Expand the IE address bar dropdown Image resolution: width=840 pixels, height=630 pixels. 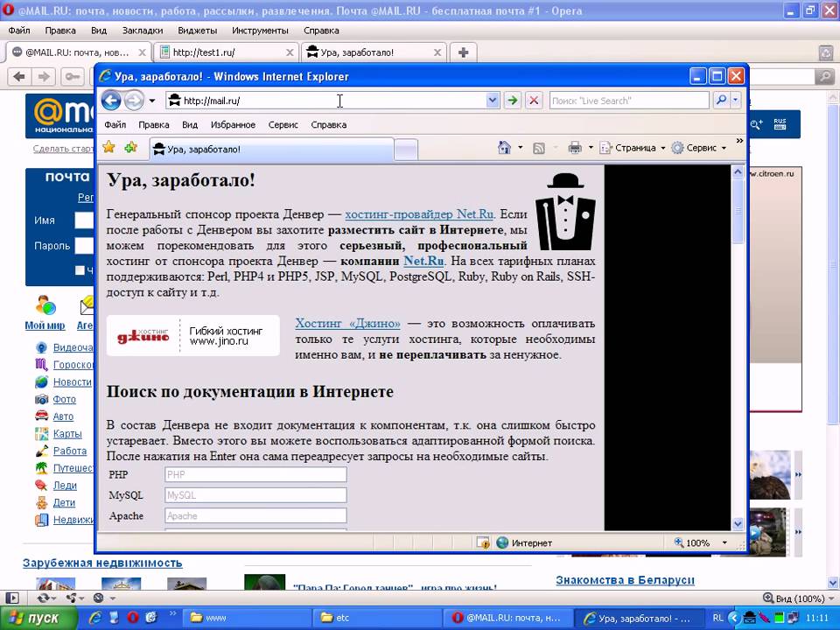coord(493,100)
